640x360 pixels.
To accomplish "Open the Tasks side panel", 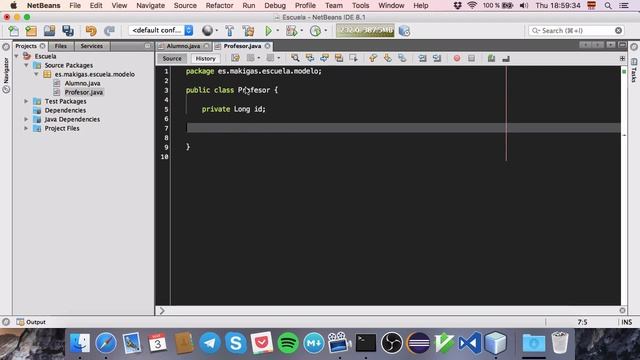I will [x=634, y=70].
